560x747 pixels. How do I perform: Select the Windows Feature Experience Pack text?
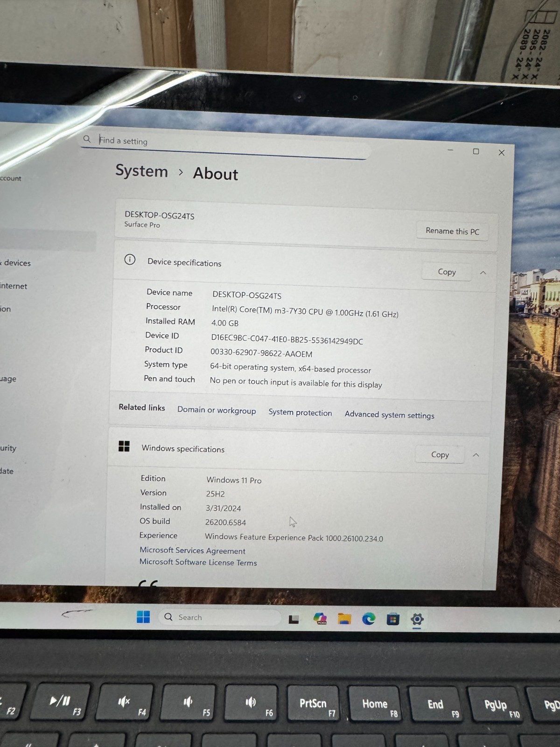tap(294, 537)
